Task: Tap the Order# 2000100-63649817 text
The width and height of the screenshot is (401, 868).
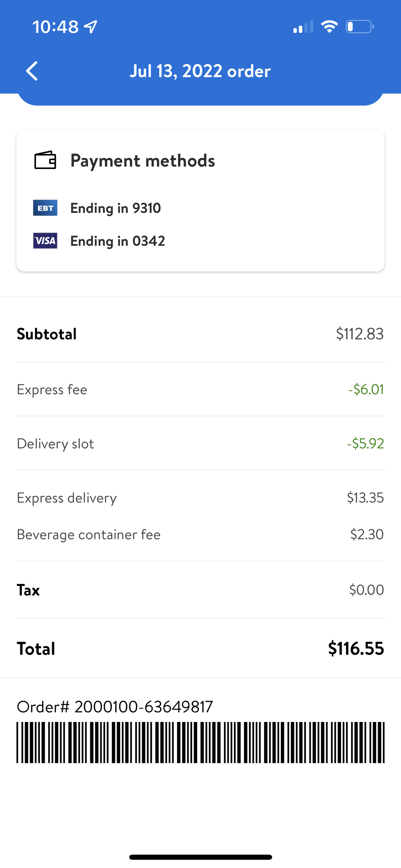Action: [115, 707]
